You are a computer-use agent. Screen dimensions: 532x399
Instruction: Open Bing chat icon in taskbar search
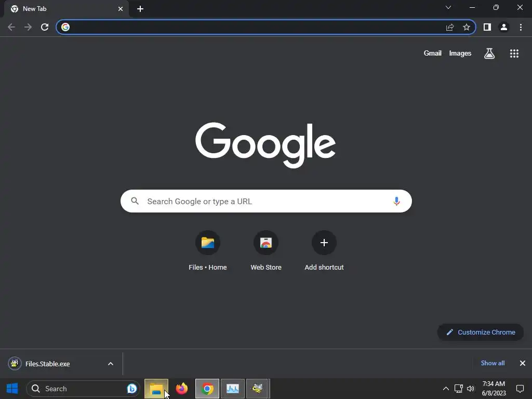(132, 389)
